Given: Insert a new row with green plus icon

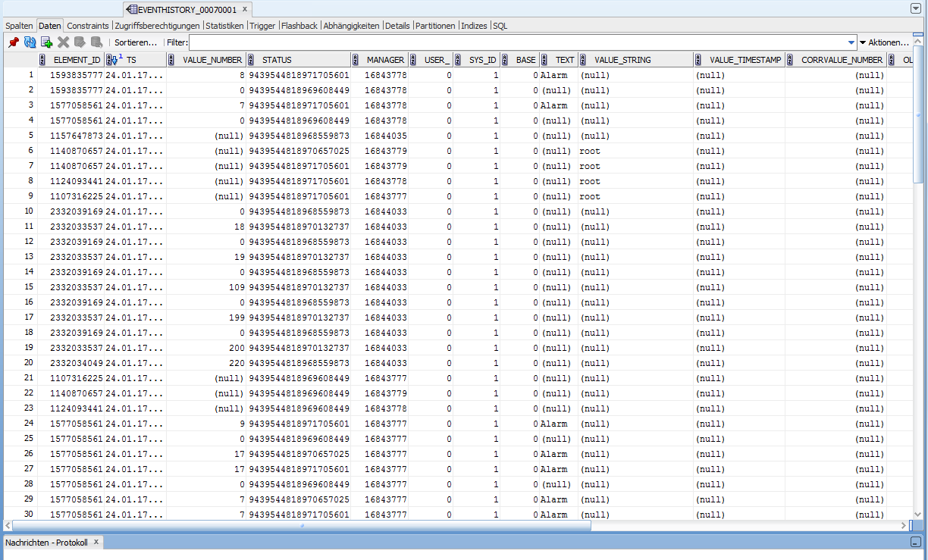Looking at the screenshot, I should 47,42.
